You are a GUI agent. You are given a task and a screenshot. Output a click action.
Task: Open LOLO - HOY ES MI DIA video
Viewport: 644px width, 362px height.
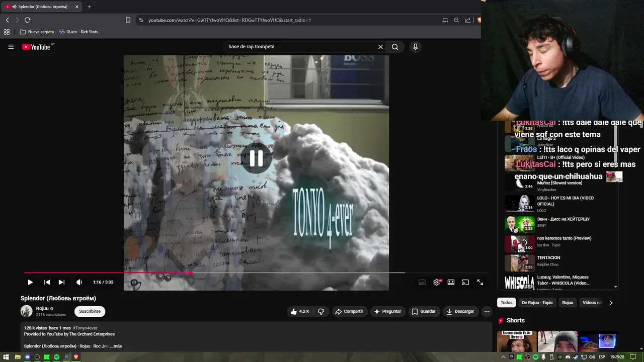coord(561,203)
